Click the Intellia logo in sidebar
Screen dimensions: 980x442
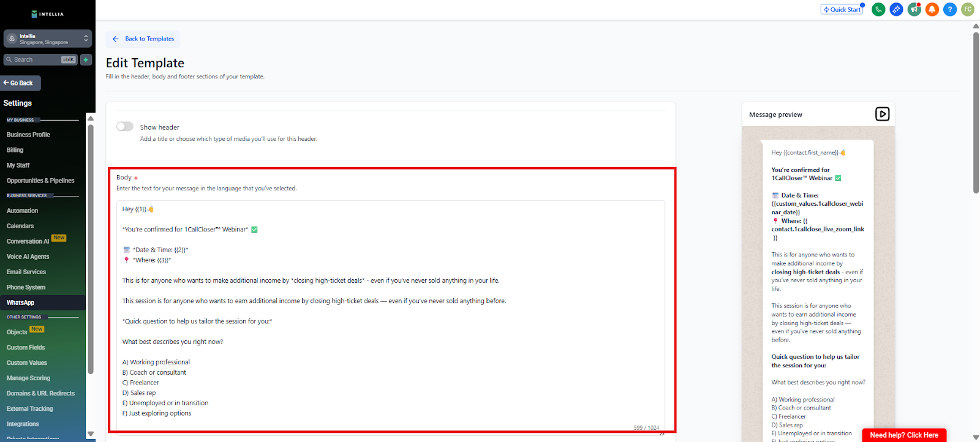pyautogui.click(x=47, y=14)
